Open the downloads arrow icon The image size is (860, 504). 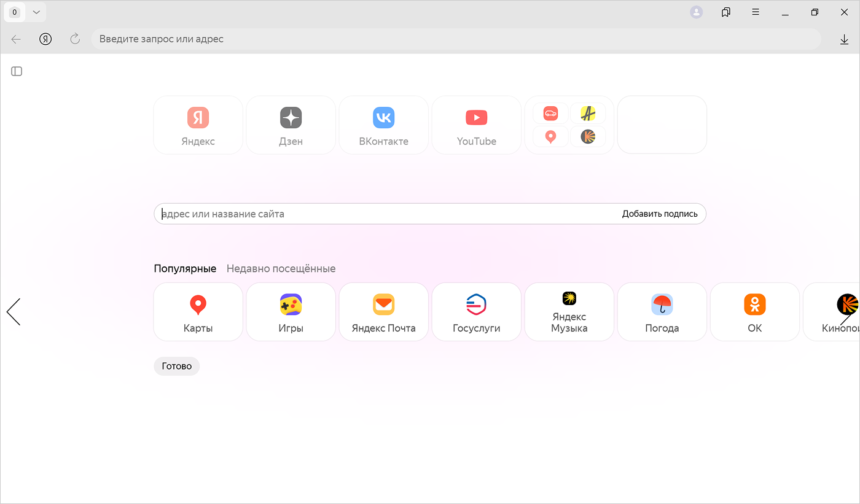(844, 39)
